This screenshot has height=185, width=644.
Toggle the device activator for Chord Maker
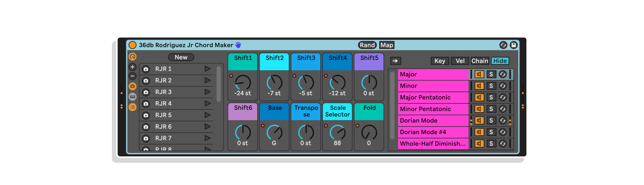click(x=132, y=45)
